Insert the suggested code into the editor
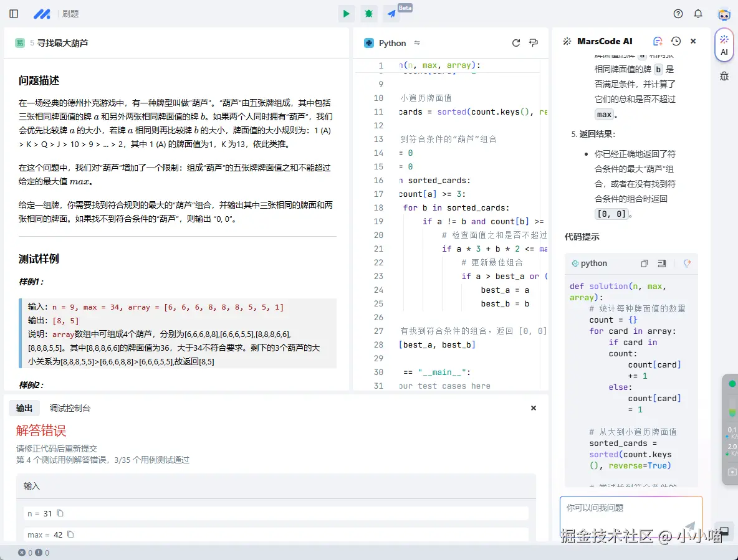Image resolution: width=738 pixels, height=560 pixels. 661,263
